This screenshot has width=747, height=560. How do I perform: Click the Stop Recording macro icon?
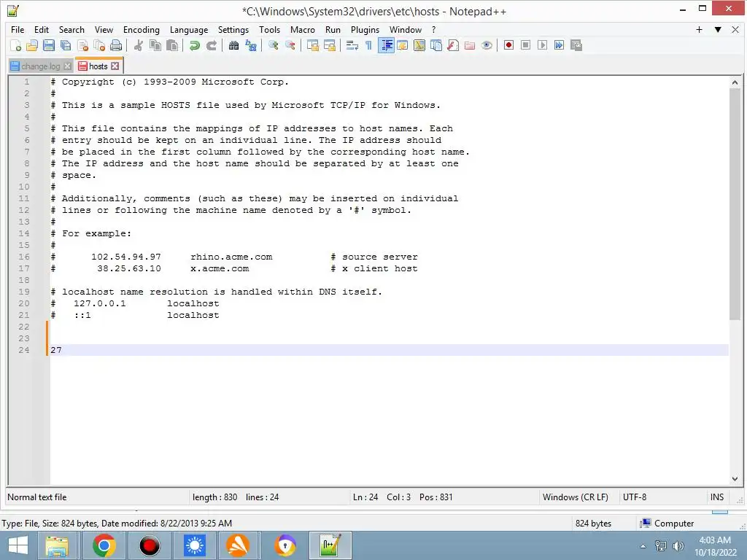[x=525, y=45]
